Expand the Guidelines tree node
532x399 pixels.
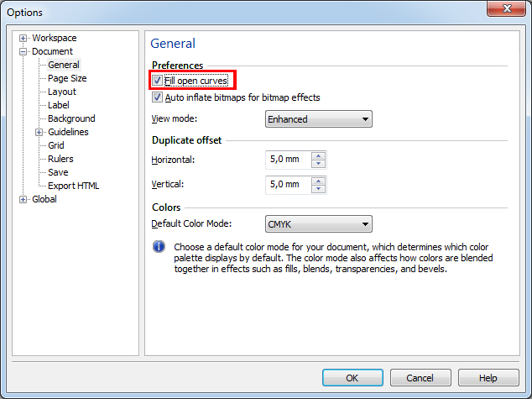point(39,132)
